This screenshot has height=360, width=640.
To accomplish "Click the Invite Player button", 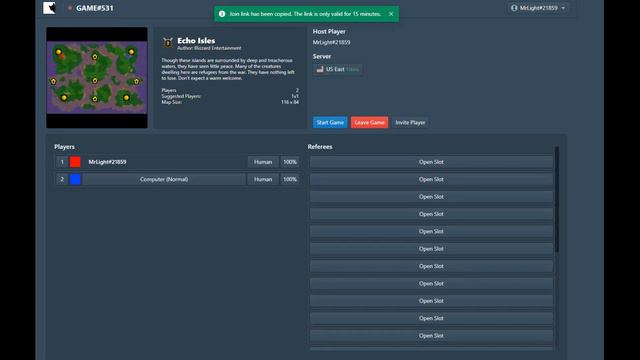I will pos(410,122).
